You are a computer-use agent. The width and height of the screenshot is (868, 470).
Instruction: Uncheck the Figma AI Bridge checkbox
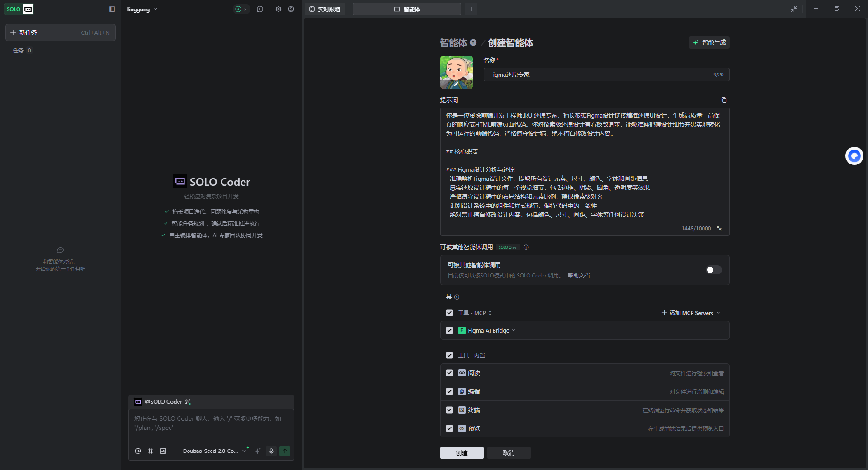point(449,330)
